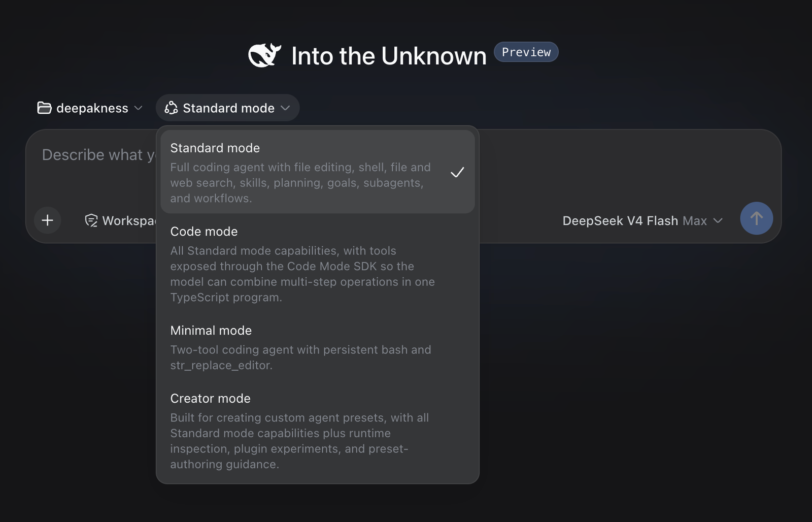Click the Creator mode description text
The width and height of the screenshot is (812, 522).
coord(299,441)
